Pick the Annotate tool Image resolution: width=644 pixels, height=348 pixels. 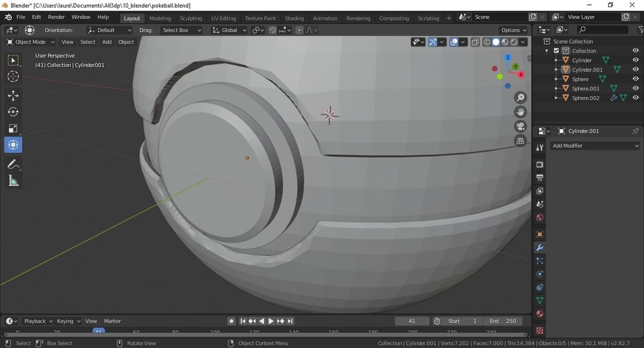[x=13, y=164]
